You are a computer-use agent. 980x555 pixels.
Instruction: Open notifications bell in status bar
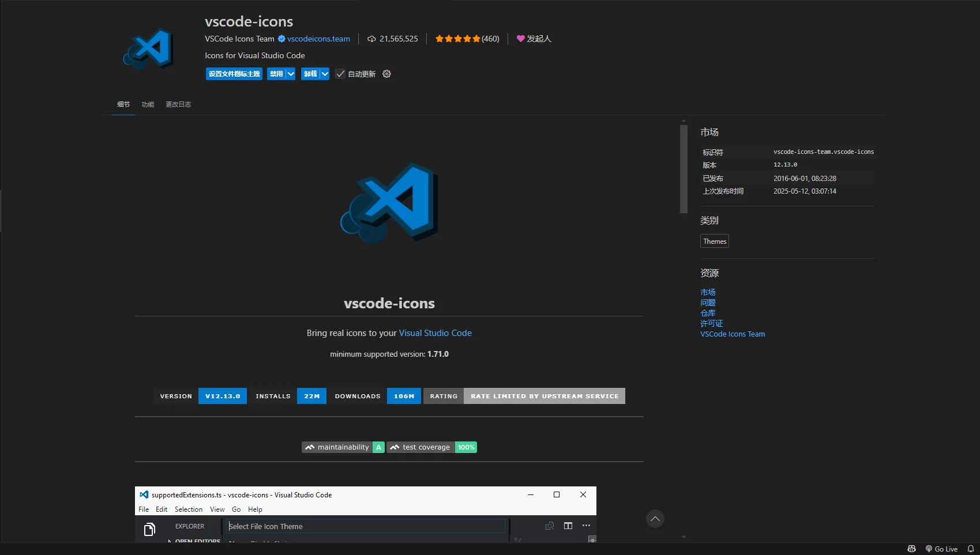tap(971, 549)
